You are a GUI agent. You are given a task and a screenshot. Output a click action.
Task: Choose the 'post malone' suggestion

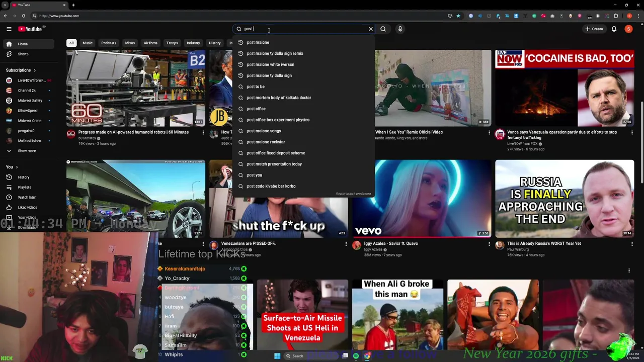coord(303,42)
